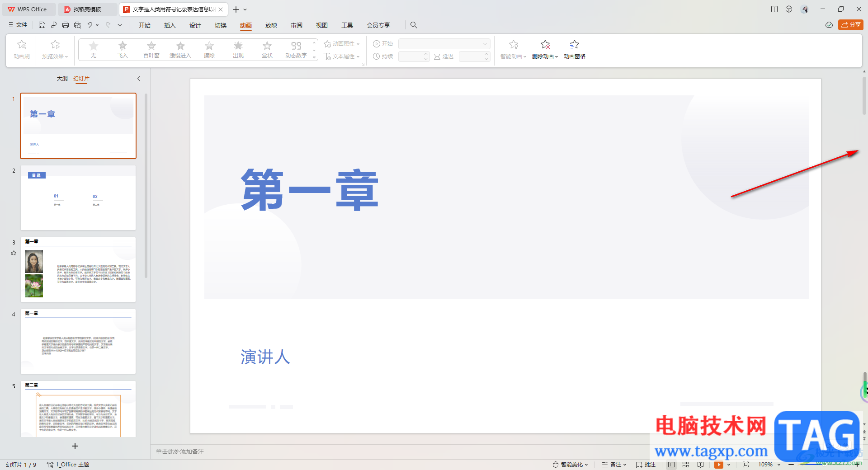Viewport: 868px width, 470px height.
Task: Click the Save icon in quick toolbar
Action: 42,25
